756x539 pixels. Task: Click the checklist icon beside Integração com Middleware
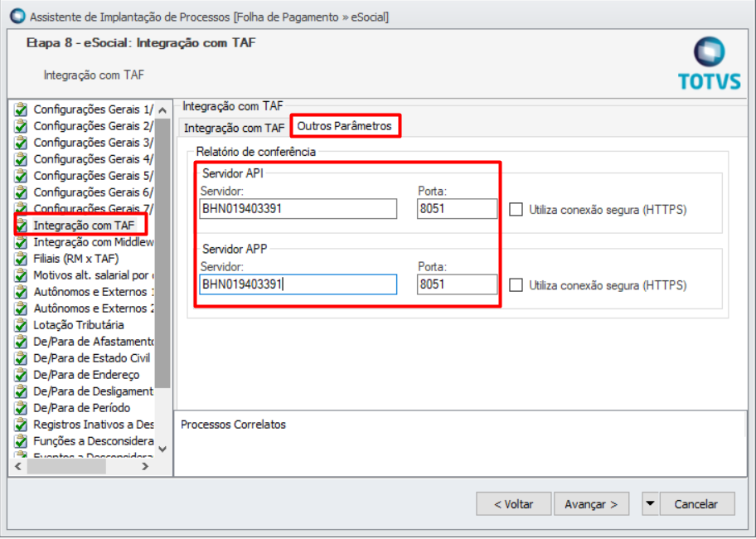pyautogui.click(x=21, y=242)
